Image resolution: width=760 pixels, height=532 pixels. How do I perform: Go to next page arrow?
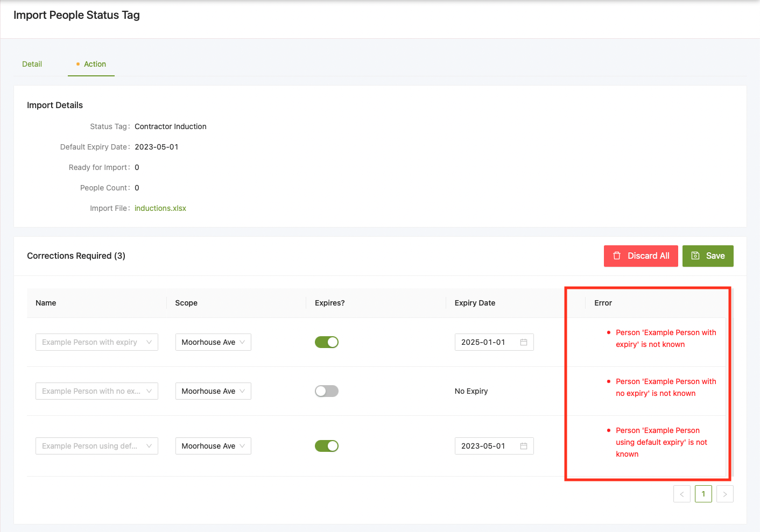pos(724,494)
